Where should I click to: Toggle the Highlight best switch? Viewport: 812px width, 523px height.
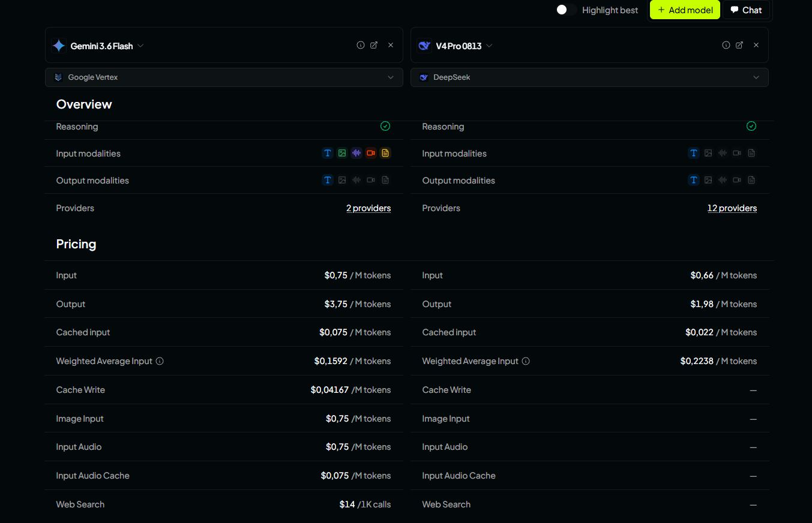(566, 10)
